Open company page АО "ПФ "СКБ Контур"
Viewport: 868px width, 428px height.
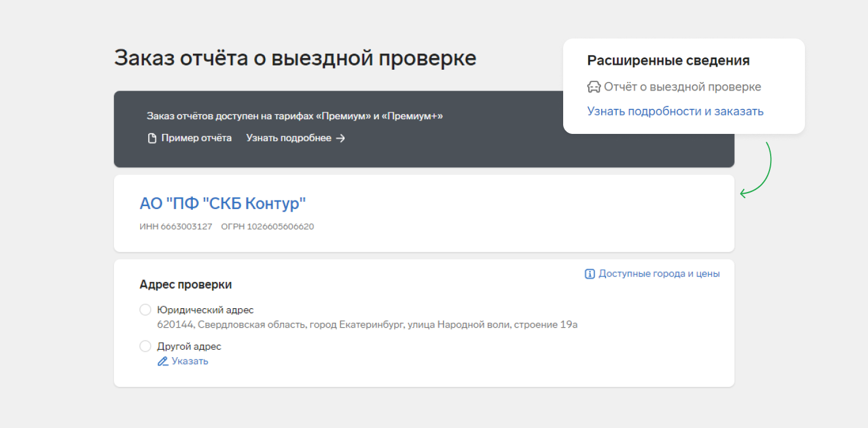point(223,204)
